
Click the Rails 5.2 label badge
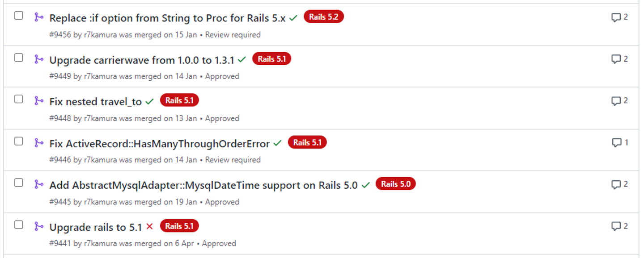pos(323,17)
